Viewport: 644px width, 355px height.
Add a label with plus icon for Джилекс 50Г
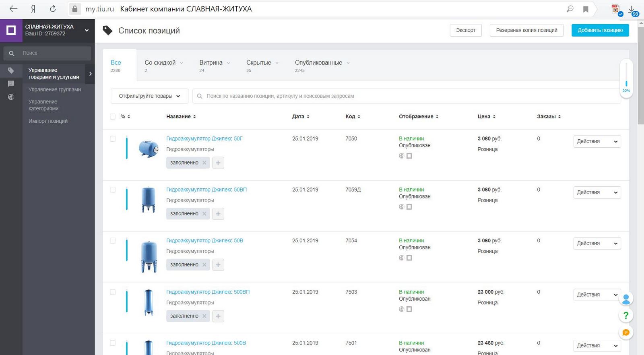218,163
